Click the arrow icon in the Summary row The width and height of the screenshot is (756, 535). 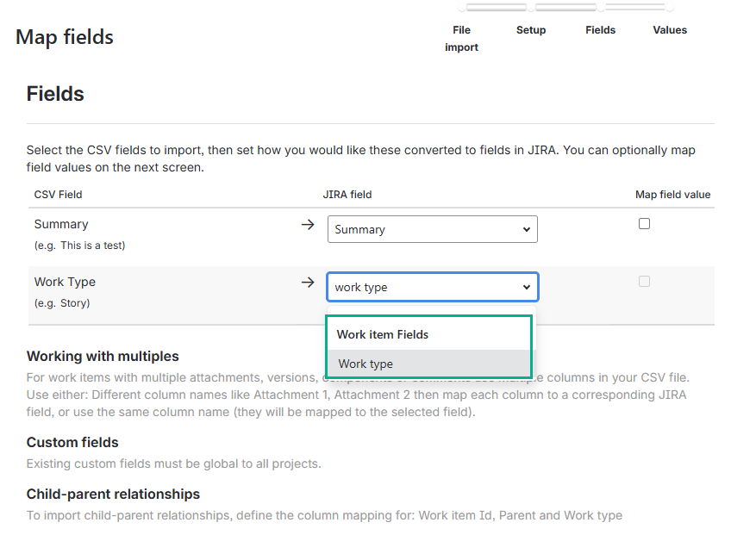tap(308, 225)
